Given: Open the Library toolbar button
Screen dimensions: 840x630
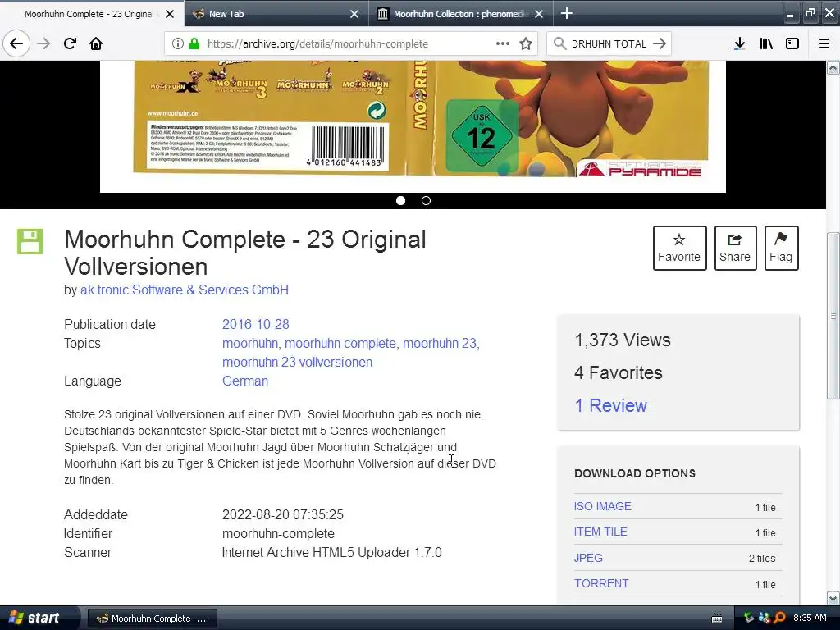Looking at the screenshot, I should pos(766,43).
